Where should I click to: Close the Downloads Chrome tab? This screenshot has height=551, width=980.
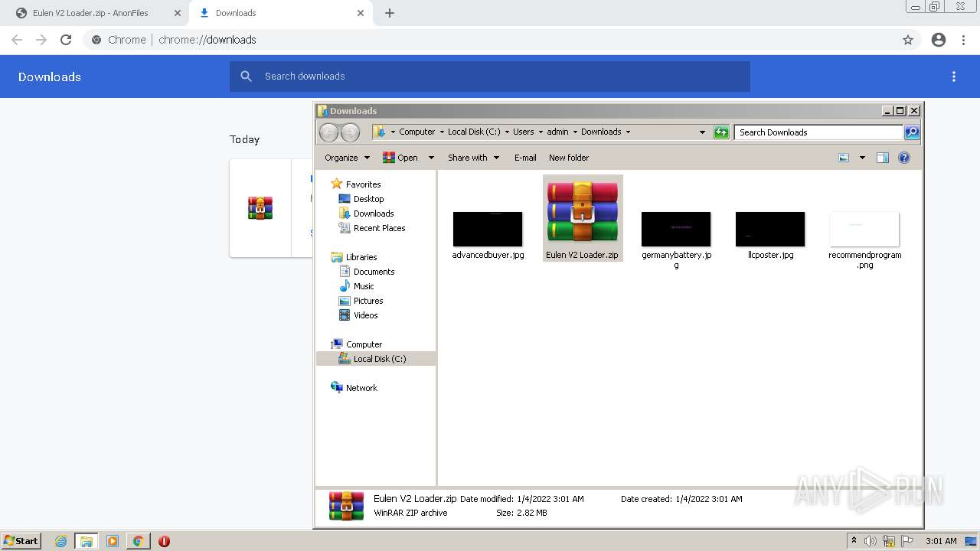pos(361,13)
